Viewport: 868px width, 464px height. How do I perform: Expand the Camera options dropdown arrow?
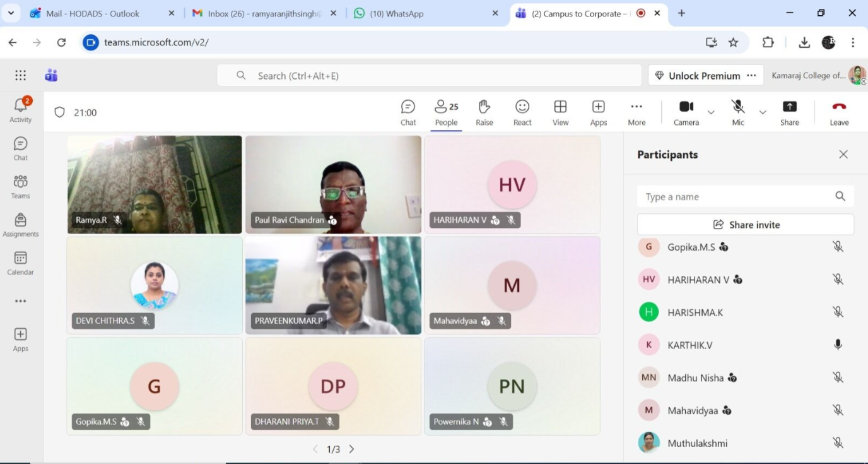pos(711,112)
